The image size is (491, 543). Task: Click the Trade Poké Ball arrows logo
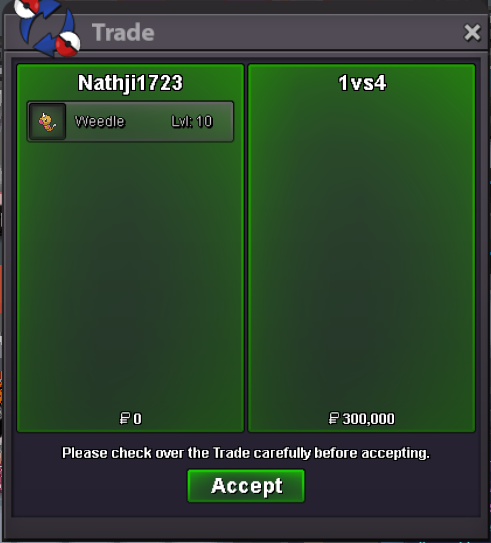coord(47,28)
